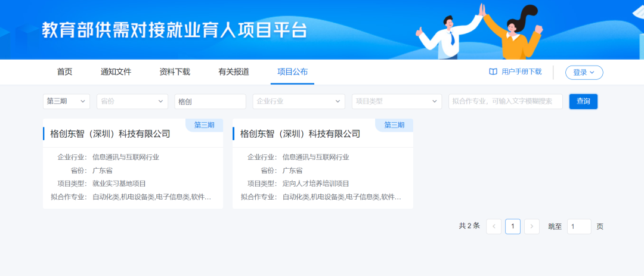The image size is (644, 276).
Task: Click 用户手册下载 link
Action: click(521, 72)
